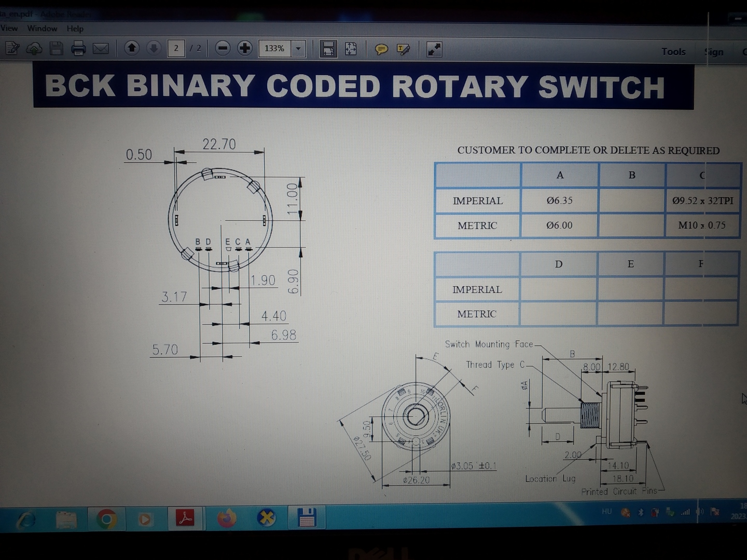Screen dimensions: 747x560
Task: Switch to read mode expand icon
Action: pyautogui.click(x=434, y=49)
